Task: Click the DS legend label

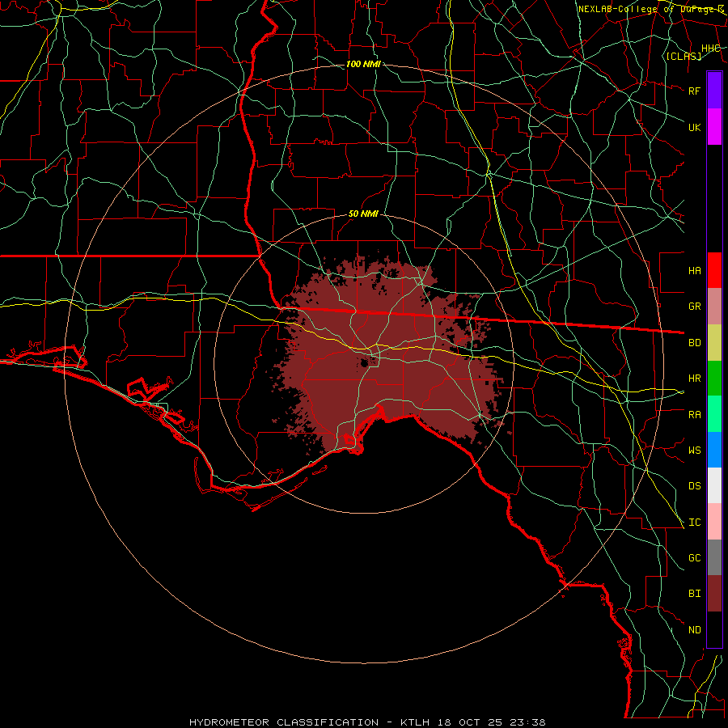Action: [x=695, y=486]
